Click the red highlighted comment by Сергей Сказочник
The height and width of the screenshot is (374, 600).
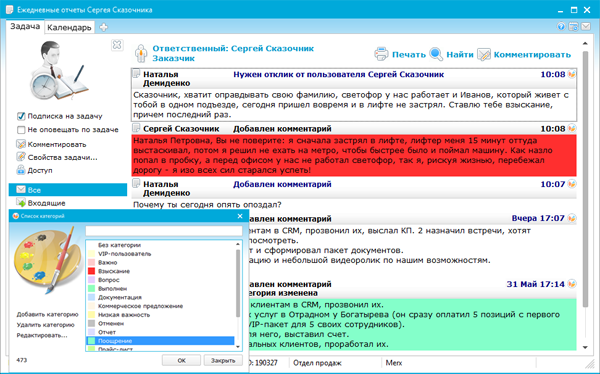354,155
